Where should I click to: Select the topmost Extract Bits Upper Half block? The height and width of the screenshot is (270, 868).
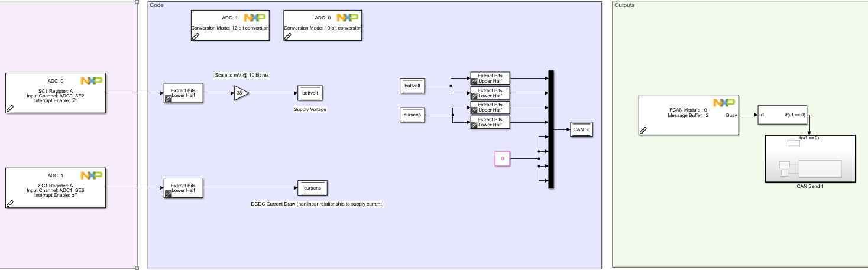click(x=490, y=79)
